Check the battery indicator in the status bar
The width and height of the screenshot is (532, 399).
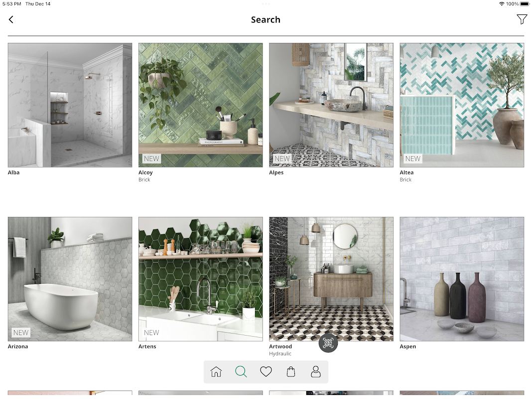[525, 3]
